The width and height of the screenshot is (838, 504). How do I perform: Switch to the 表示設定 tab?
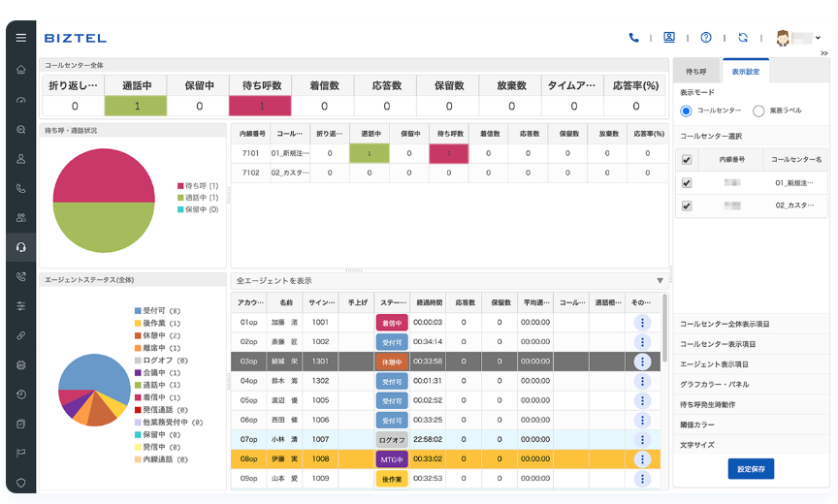click(x=744, y=72)
